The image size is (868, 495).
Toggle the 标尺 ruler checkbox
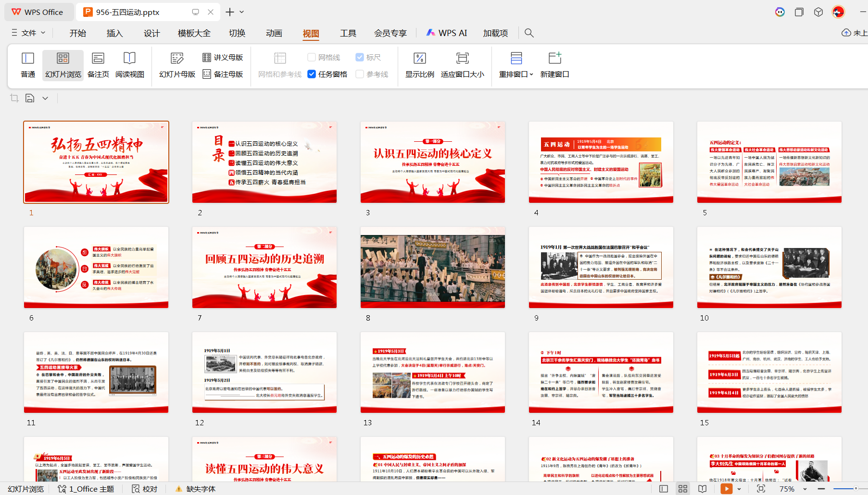pyautogui.click(x=360, y=57)
